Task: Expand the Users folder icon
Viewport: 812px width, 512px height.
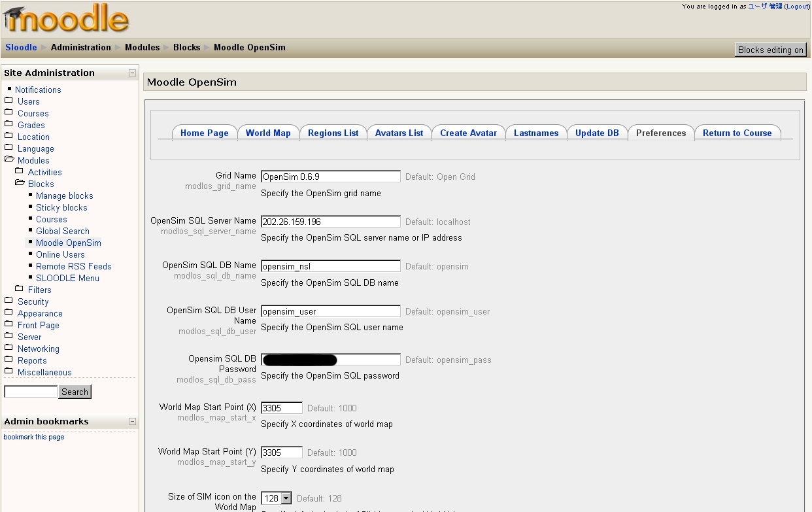Action: [8, 101]
